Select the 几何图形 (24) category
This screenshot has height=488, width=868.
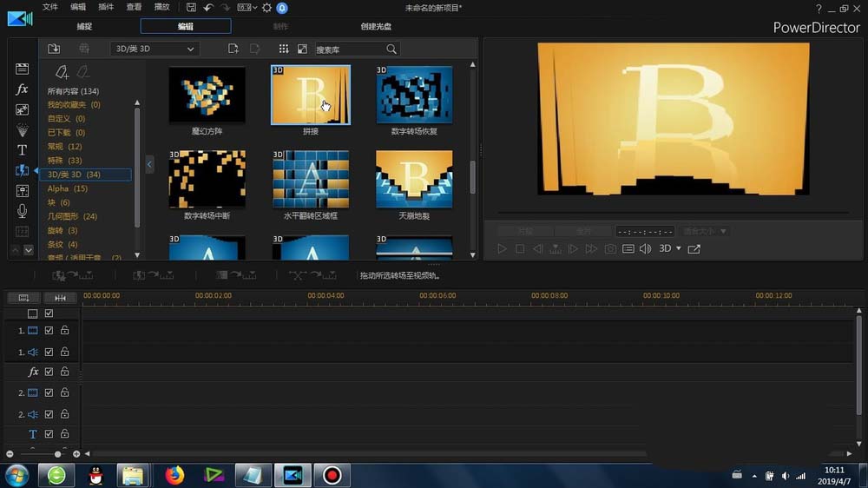[x=72, y=216]
